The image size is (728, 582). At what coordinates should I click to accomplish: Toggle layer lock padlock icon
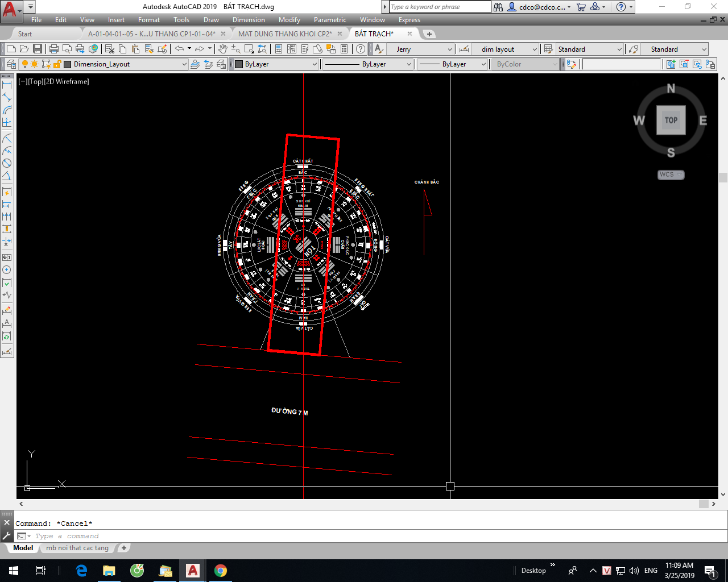[x=57, y=64]
